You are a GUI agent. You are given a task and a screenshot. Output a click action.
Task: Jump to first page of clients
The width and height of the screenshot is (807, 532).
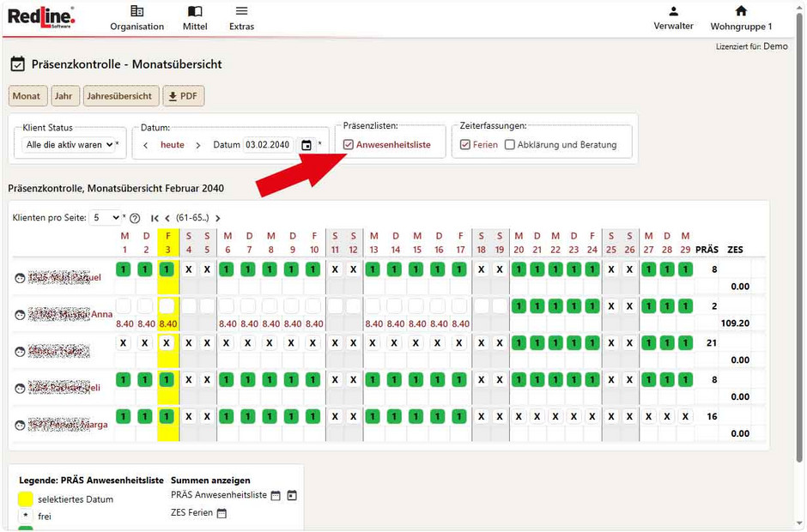pyautogui.click(x=155, y=219)
